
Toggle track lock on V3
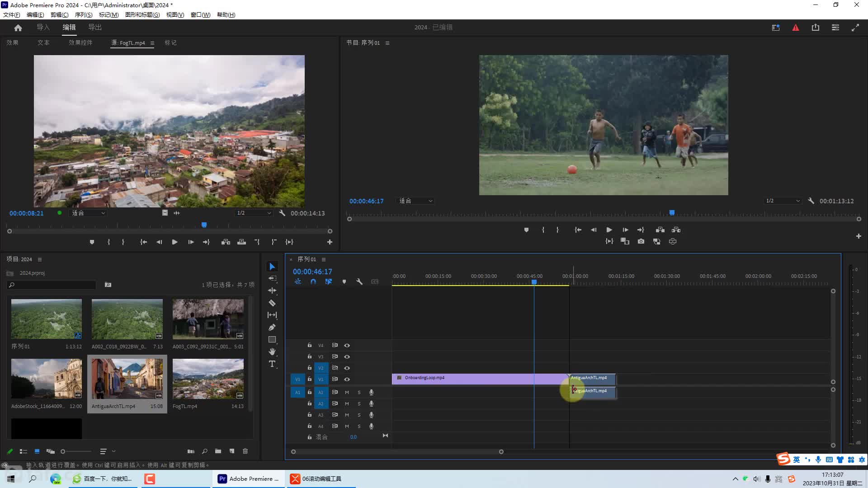(x=309, y=357)
